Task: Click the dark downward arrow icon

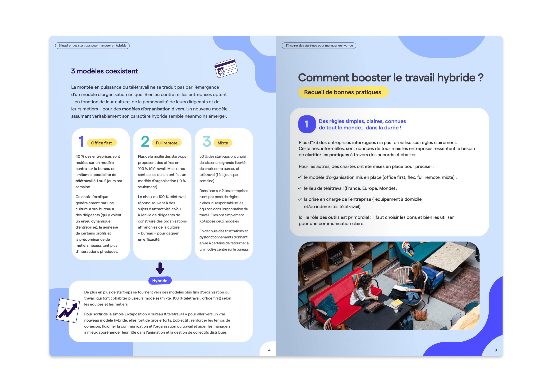Action: click(x=160, y=268)
